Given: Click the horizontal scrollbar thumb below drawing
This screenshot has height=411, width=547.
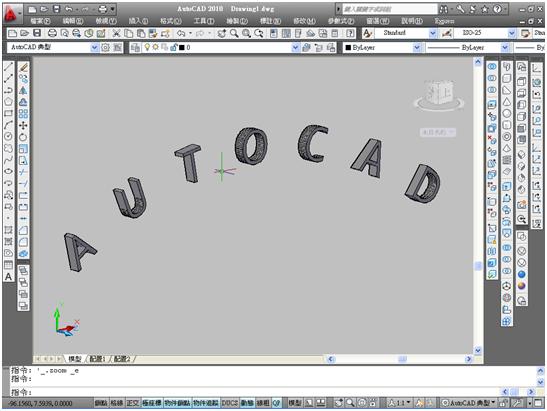Looking at the screenshot, I should [402, 359].
